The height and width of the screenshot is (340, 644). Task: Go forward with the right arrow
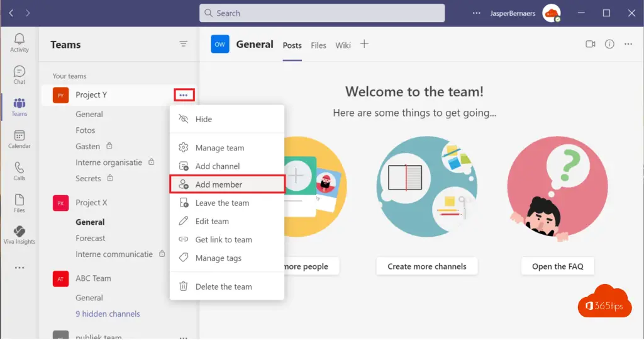click(28, 13)
